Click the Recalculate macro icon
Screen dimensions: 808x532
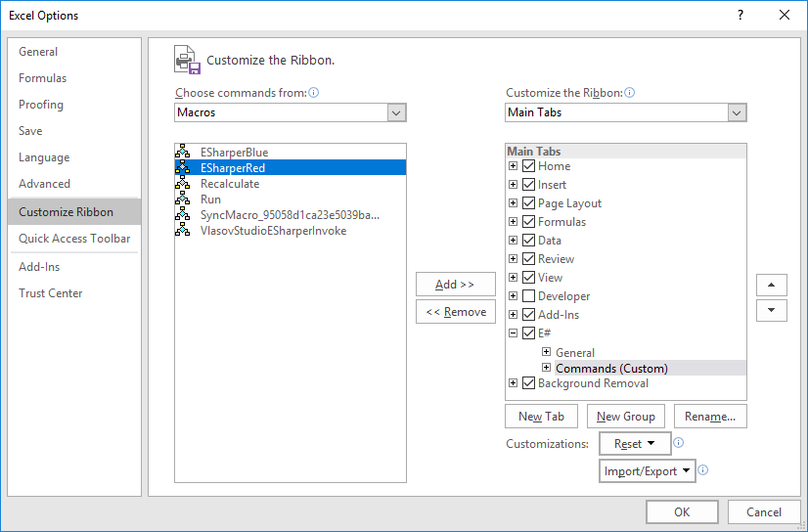point(182,184)
